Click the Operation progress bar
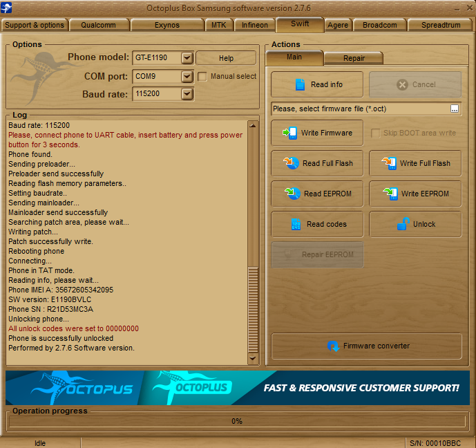476x448 pixels. click(237, 421)
